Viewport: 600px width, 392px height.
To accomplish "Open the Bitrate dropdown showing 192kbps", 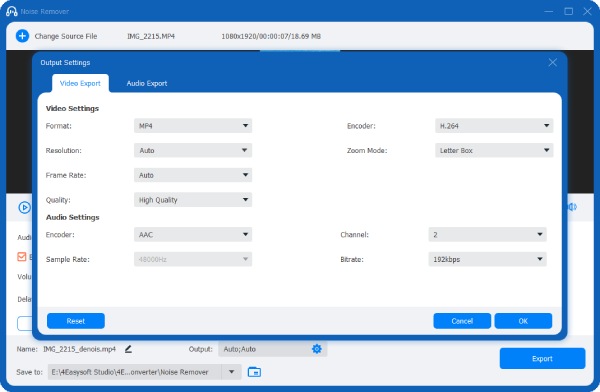I will coord(488,259).
